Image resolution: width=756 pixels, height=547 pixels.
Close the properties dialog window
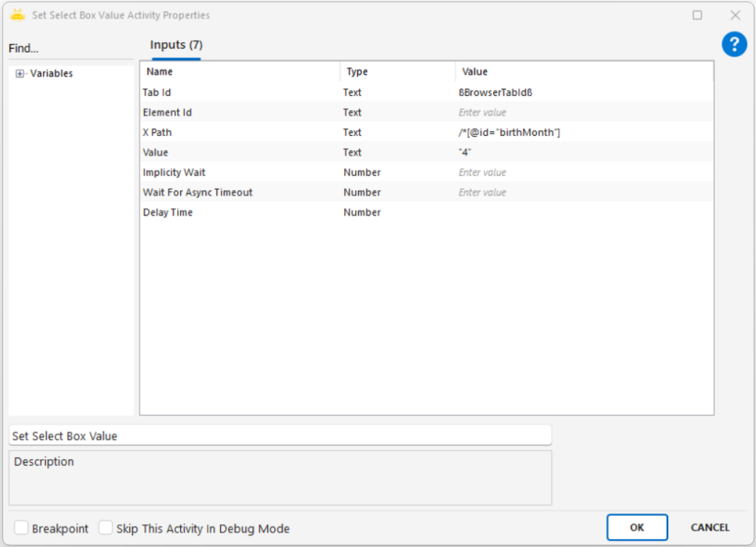pyautogui.click(x=735, y=15)
